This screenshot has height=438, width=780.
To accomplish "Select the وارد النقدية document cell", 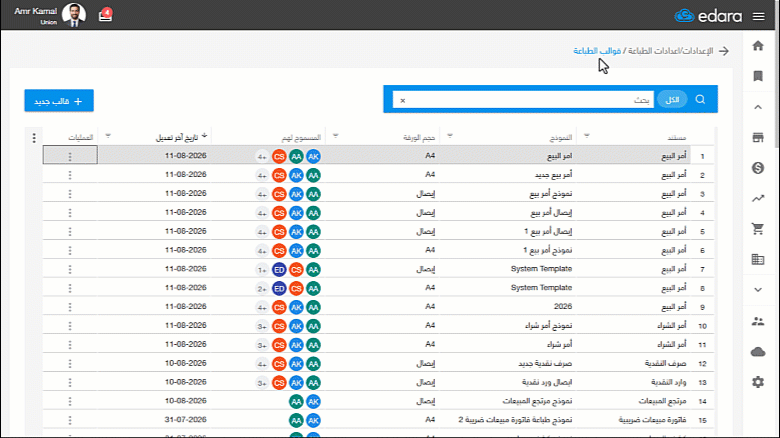I will coord(669,382).
